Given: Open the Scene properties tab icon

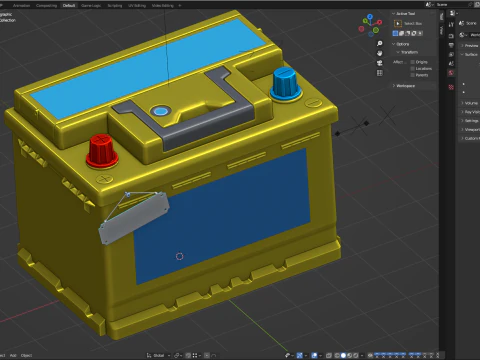Looking at the screenshot, I should tap(451, 63).
